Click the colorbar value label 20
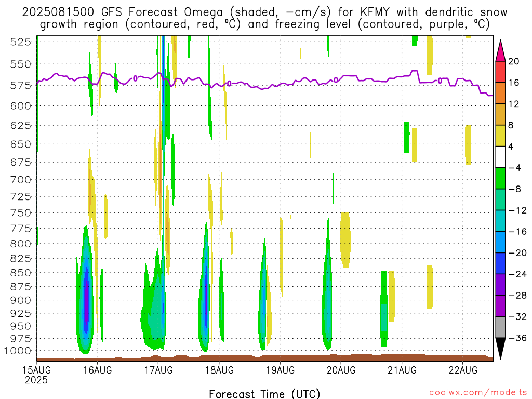Viewport: 532px width, 399px height. pos(514,61)
